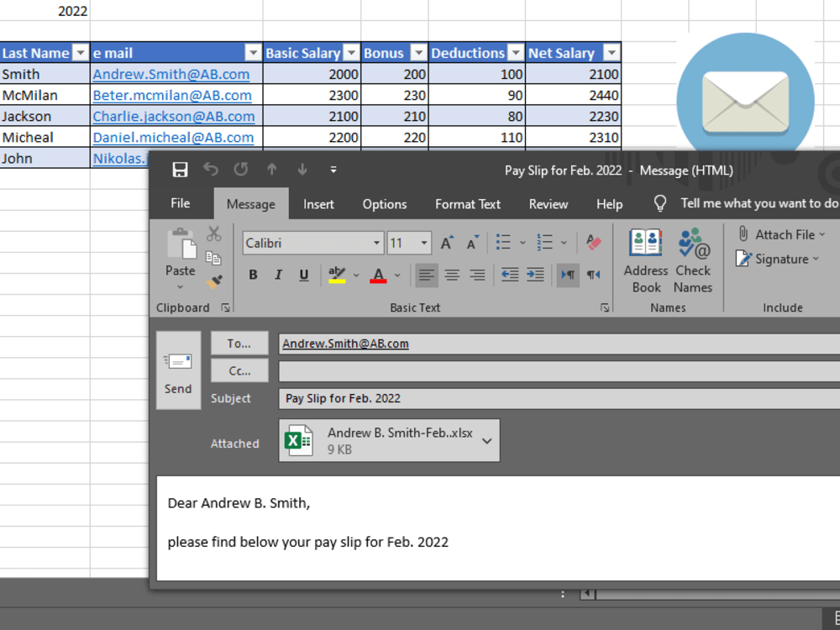This screenshot has width=840, height=630.
Task: Expand the Paste options arrow
Action: [181, 286]
